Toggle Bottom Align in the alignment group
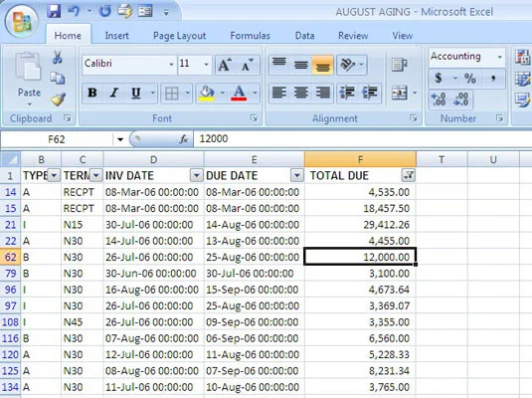532x398 pixels. (322, 65)
